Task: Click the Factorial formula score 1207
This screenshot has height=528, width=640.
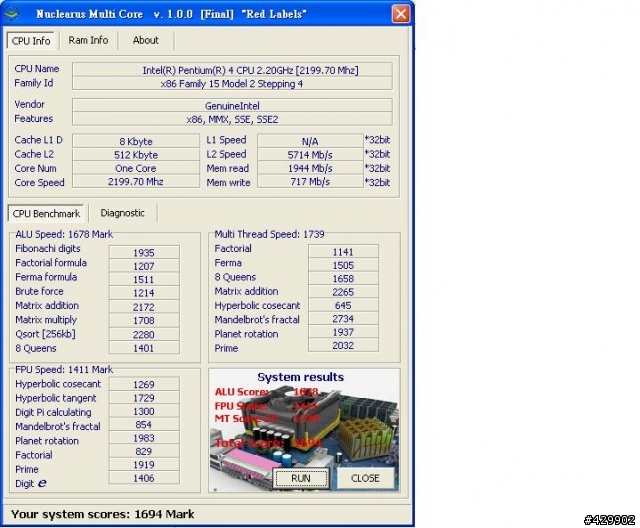Action: coord(144,266)
